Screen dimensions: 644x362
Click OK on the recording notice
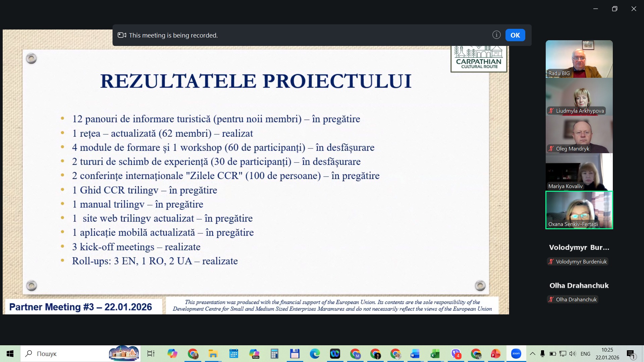515,35
